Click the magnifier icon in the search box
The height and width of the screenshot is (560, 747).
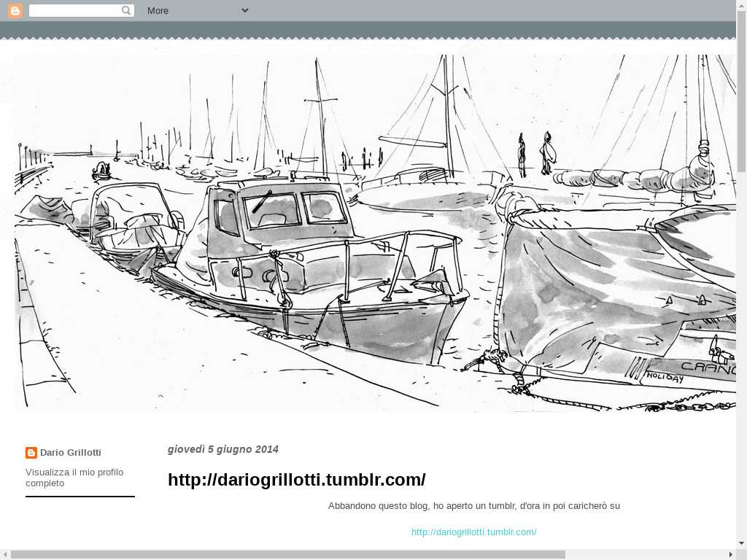[126, 10]
